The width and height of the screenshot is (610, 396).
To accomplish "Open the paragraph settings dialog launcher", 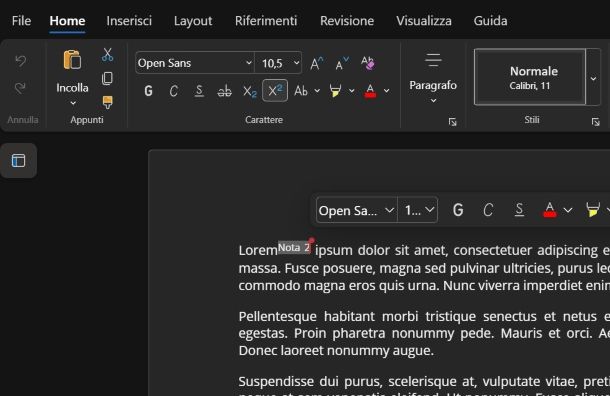I will click(452, 122).
